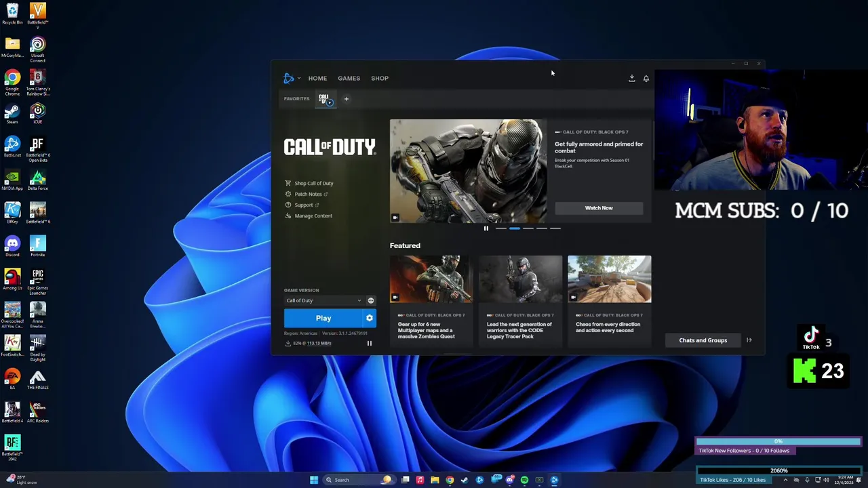Select the Steam desktop icon
The height and width of the screenshot is (488, 868).
[12, 113]
